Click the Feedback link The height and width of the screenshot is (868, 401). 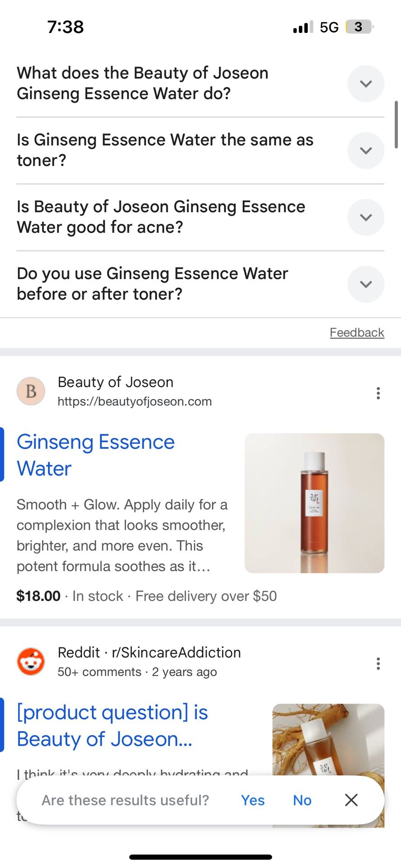pyautogui.click(x=357, y=333)
